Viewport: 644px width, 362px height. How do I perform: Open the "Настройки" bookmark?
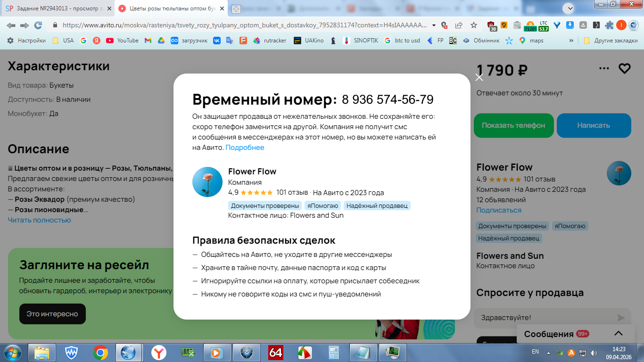point(26,41)
